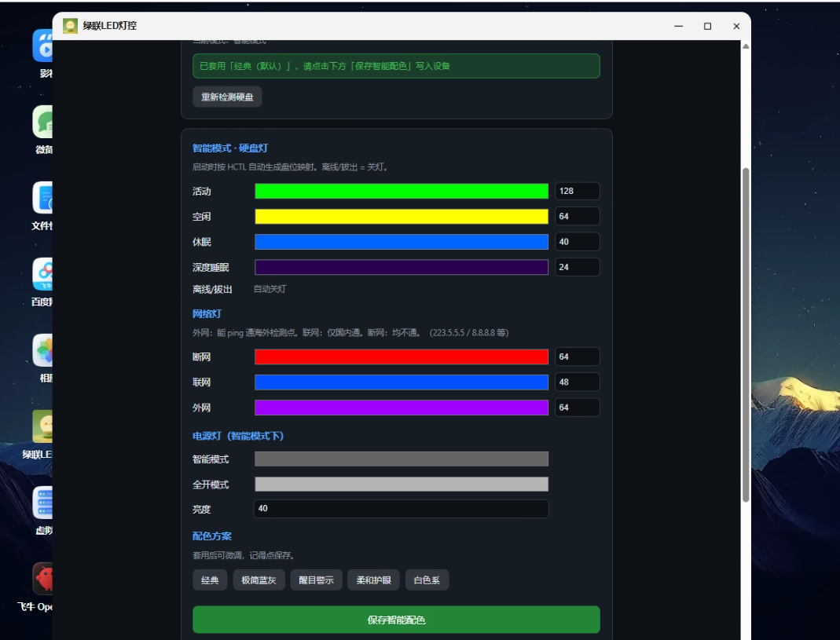Viewport: 840px width, 640px height.
Task: Edit the 断网 brightness value field
Action: [x=578, y=357]
